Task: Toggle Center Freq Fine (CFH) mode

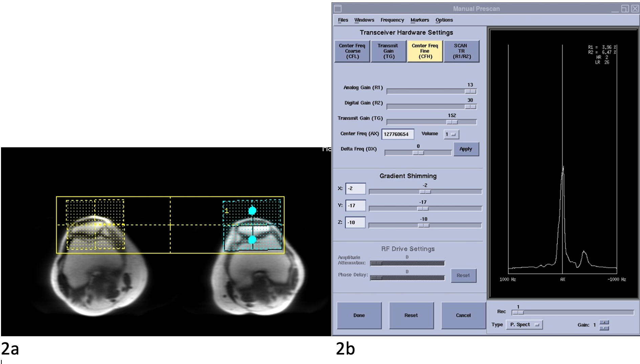Action: [425, 51]
